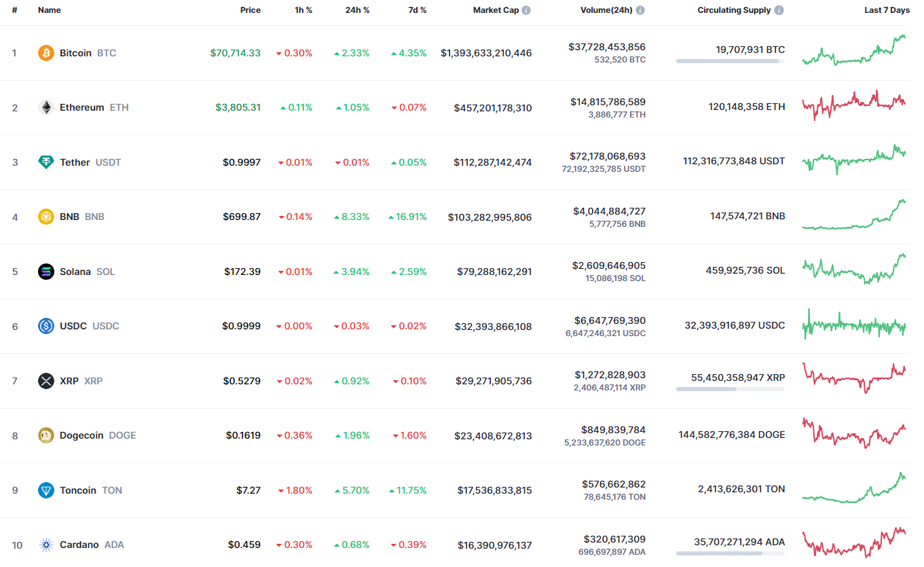Screen dimensions: 924x567
Task: Click the USDC logo icon
Action: [x=45, y=326]
